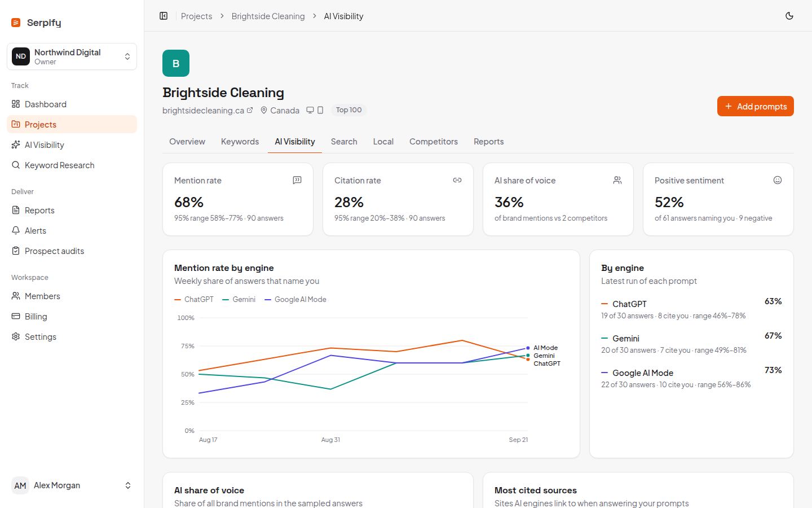Viewport: 812px width, 508px height.
Task: Click the desktop device icon
Action: (x=310, y=110)
